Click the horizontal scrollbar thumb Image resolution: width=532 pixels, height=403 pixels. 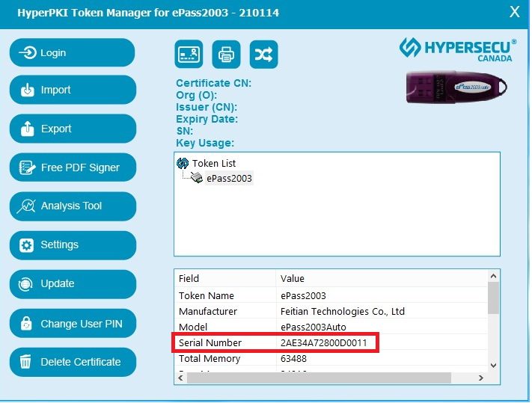(319, 378)
